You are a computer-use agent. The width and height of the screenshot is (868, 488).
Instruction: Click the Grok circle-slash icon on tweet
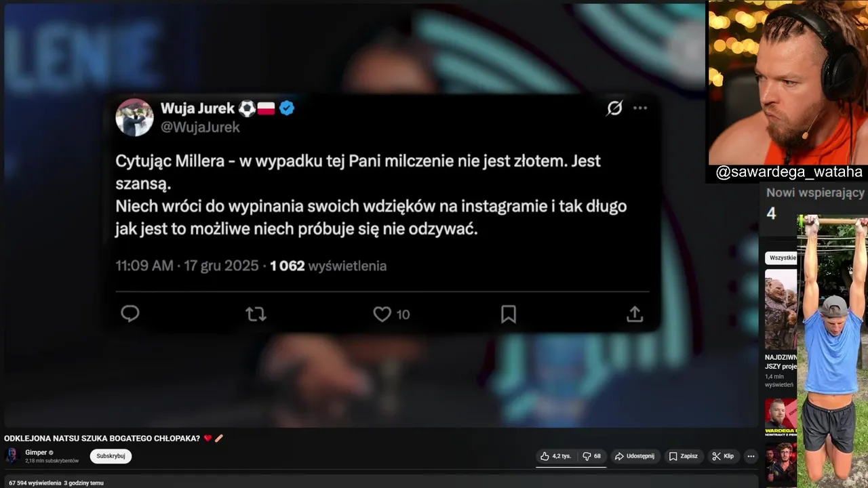point(614,108)
